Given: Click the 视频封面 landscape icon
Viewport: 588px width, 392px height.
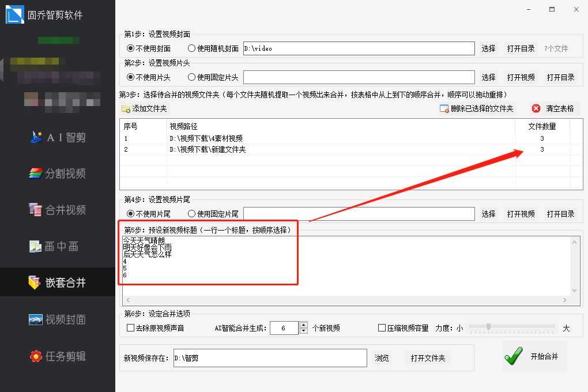Looking at the screenshot, I should tap(36, 319).
